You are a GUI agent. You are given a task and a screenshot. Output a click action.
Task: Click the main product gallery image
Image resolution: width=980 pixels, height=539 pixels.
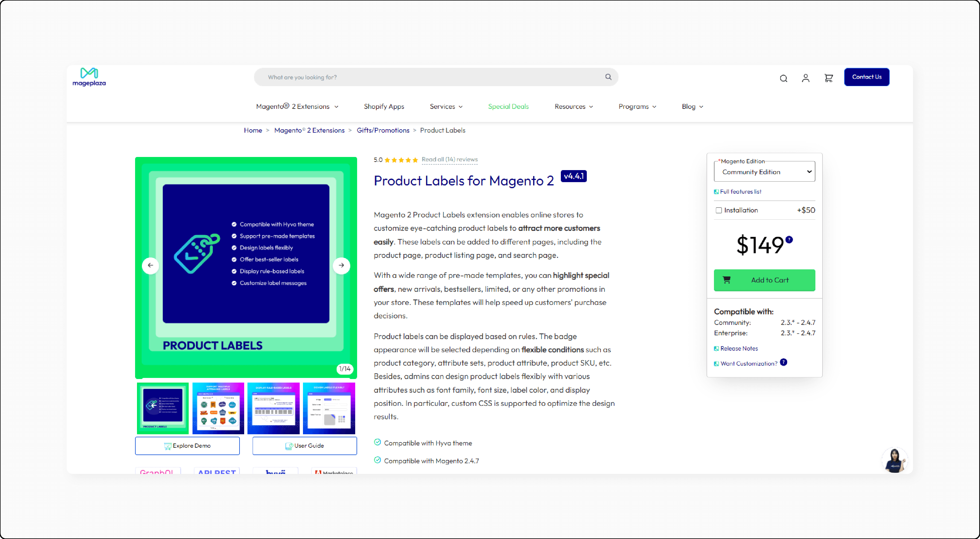[x=246, y=267]
